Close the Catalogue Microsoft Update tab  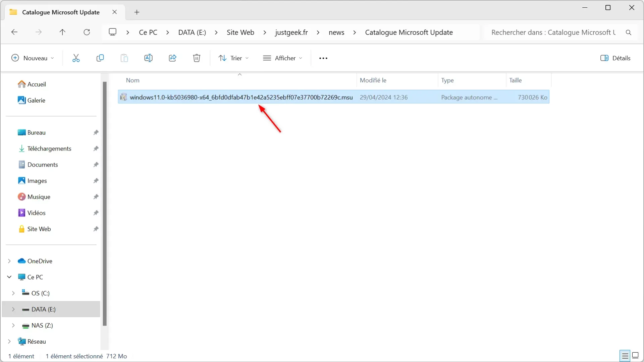(x=115, y=12)
